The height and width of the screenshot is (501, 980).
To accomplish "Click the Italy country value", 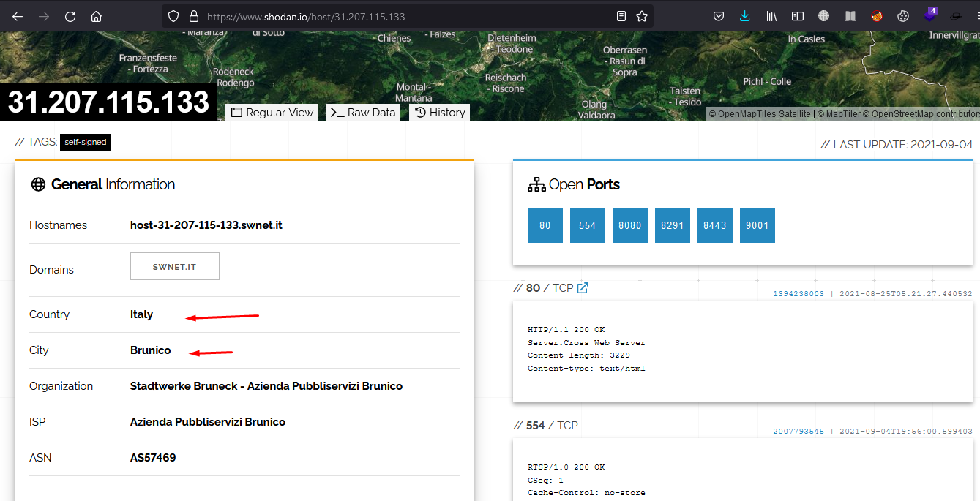I will 141,314.
